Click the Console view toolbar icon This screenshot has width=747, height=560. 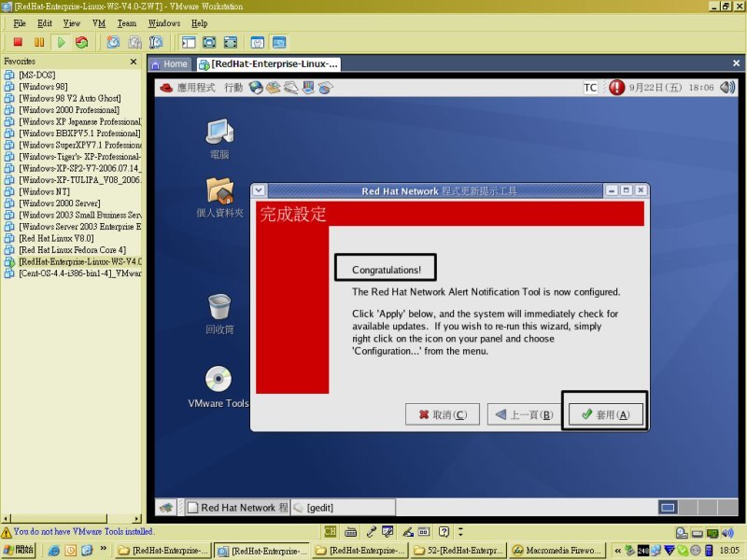(x=279, y=42)
